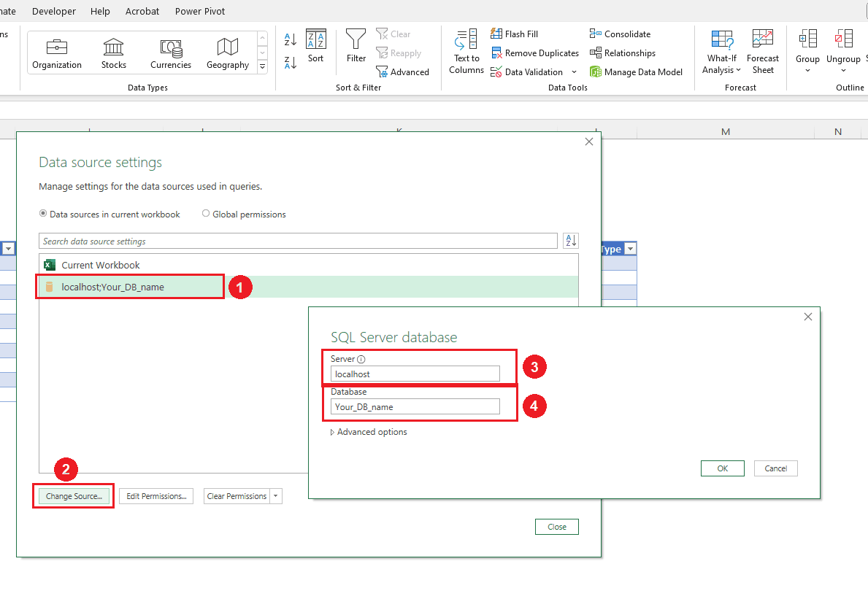The image size is (868, 599).
Task: Switch to the Developer ribbon tab
Action: (54, 11)
